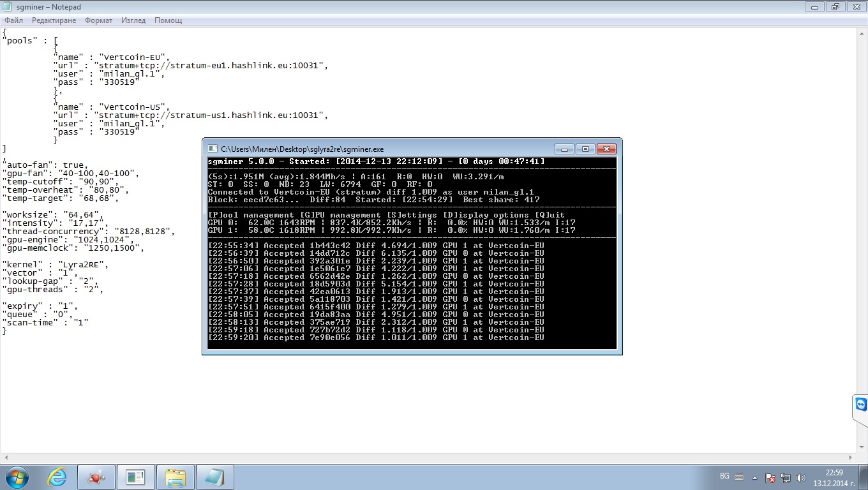Click the TeamViewer side panel icon

pos(860,406)
